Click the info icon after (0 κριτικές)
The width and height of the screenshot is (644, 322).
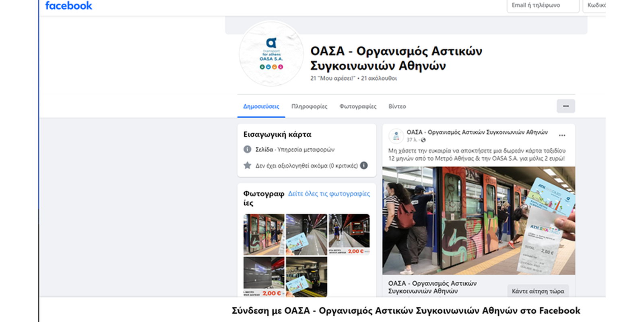pyautogui.click(x=364, y=165)
